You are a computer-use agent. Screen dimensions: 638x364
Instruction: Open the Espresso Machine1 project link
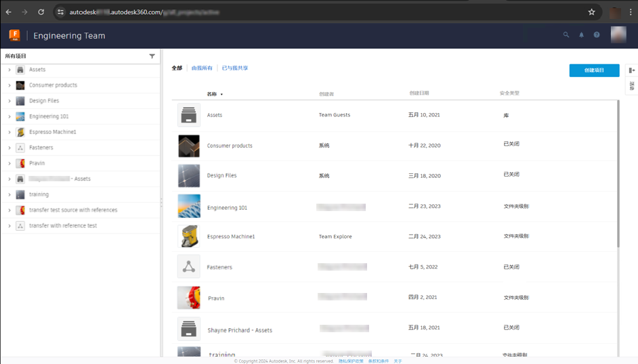[x=231, y=236]
